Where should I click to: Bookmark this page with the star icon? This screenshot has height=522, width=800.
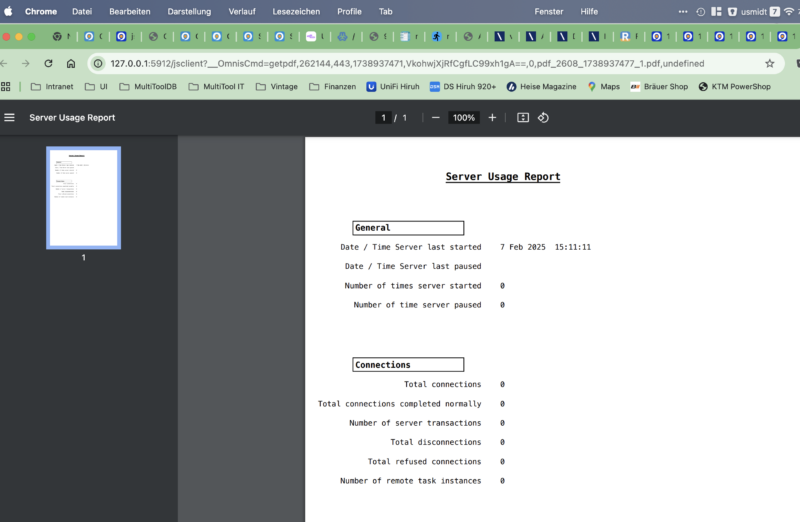(769, 63)
